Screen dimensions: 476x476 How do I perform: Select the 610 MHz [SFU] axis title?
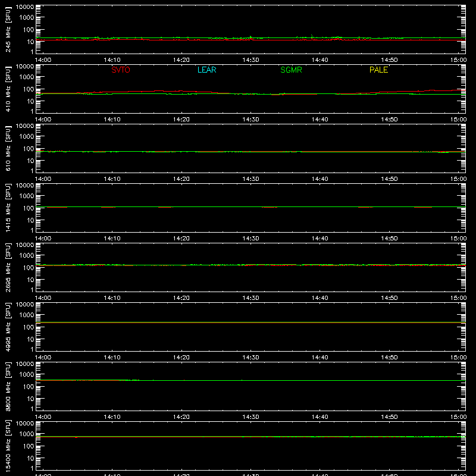8,148
